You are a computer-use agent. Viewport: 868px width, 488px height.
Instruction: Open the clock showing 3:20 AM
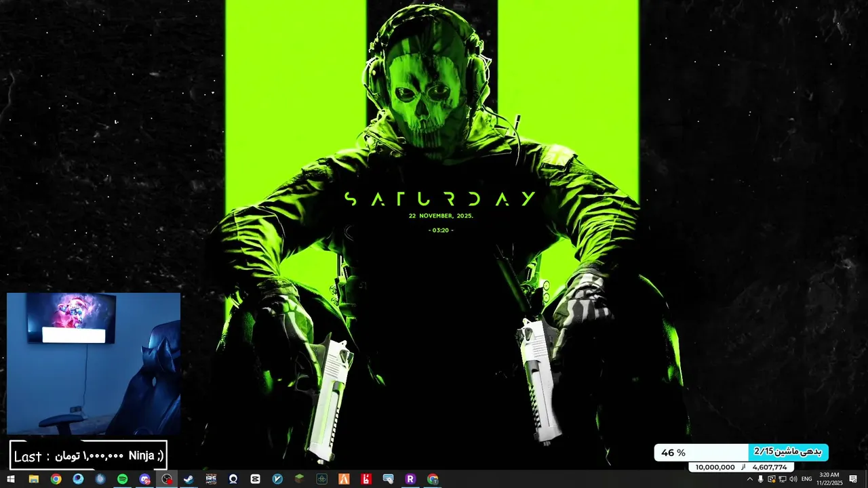click(x=830, y=479)
